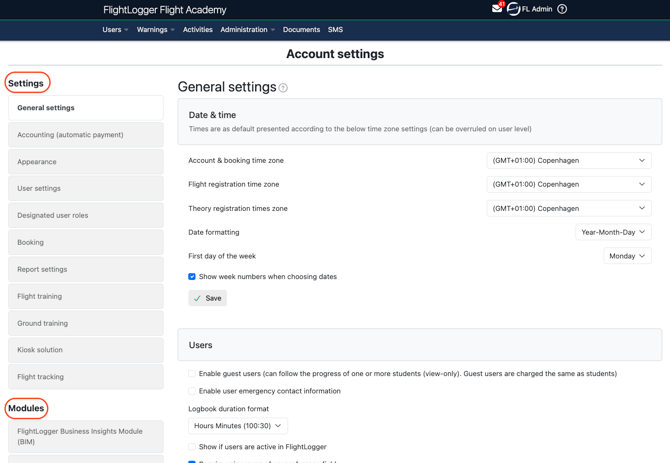
Task: Expand the Administration menu in navbar
Action: coord(247,29)
